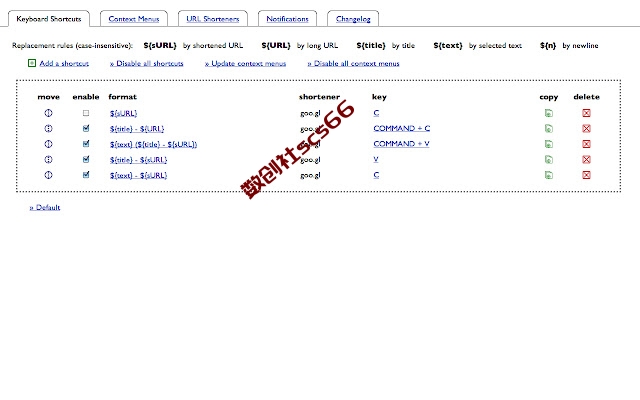The image size is (640, 400).
Task: Click the Add a shortcut link
Action: 64,63
